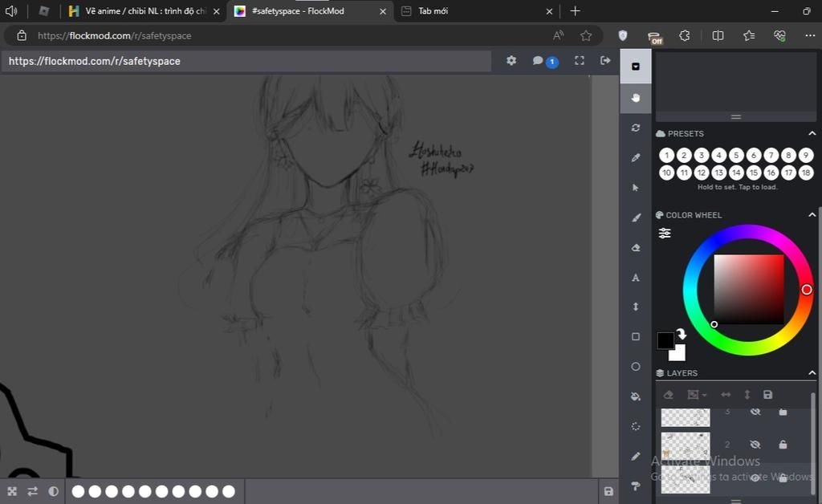Click the swap arrows icon in bottom bar

click(x=32, y=491)
